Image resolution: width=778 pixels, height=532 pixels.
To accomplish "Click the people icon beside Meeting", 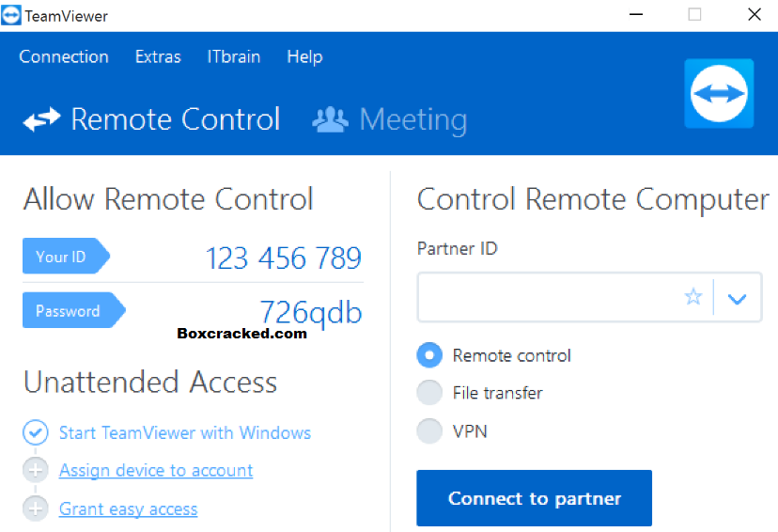I will (330, 119).
